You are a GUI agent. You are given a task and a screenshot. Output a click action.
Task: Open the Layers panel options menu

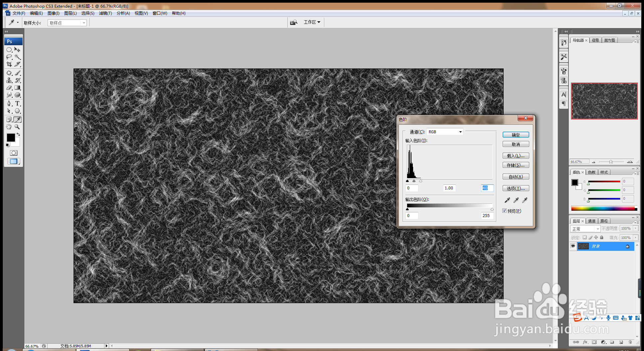(637, 222)
